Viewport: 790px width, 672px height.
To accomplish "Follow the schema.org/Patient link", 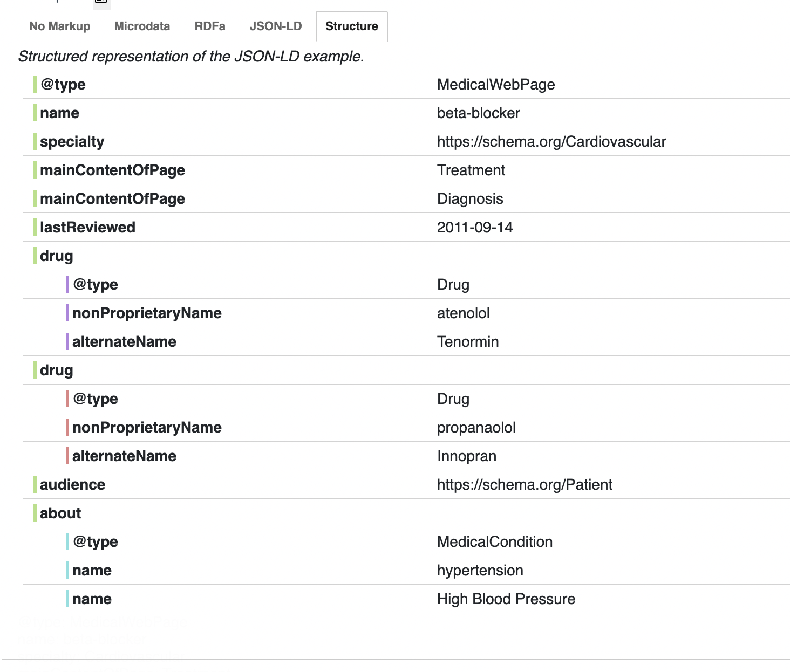I will [525, 484].
